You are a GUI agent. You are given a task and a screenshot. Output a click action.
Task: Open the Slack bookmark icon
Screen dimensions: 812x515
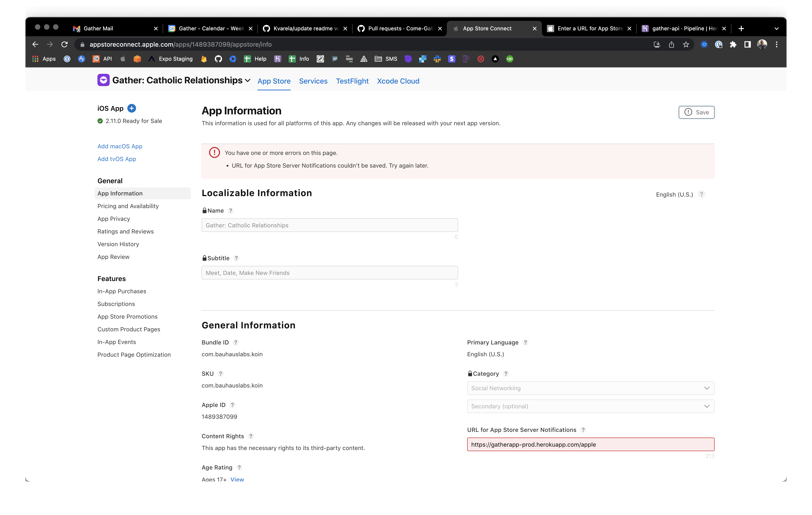point(437,59)
